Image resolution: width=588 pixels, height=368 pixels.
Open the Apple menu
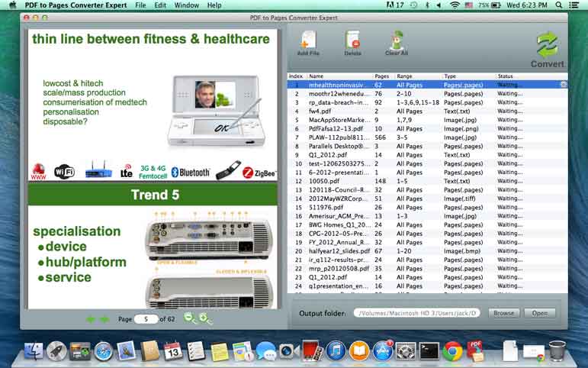coord(13,5)
